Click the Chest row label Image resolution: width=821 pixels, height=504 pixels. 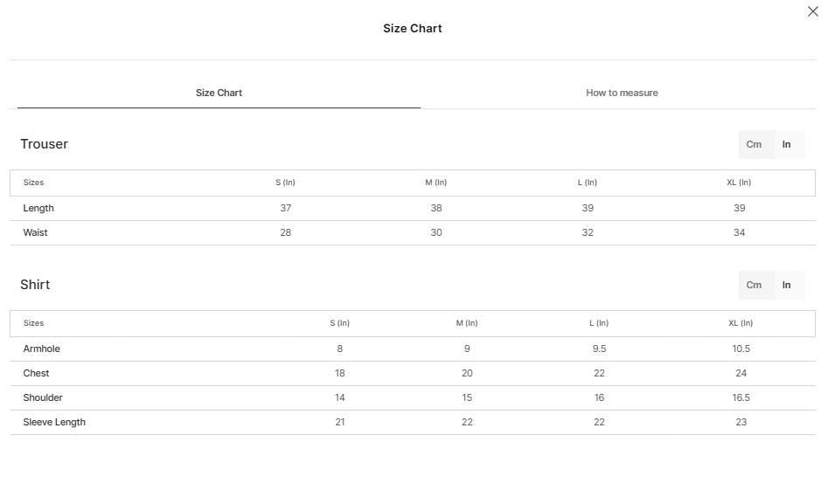click(x=36, y=373)
